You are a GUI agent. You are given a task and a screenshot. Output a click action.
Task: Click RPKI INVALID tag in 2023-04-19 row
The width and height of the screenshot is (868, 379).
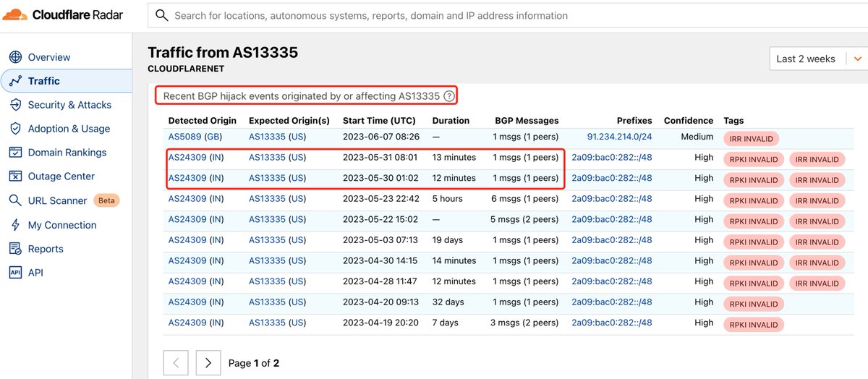point(753,325)
